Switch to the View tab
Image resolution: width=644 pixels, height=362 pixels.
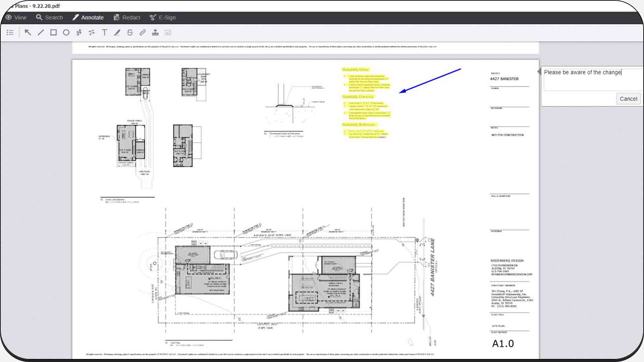click(x=16, y=17)
